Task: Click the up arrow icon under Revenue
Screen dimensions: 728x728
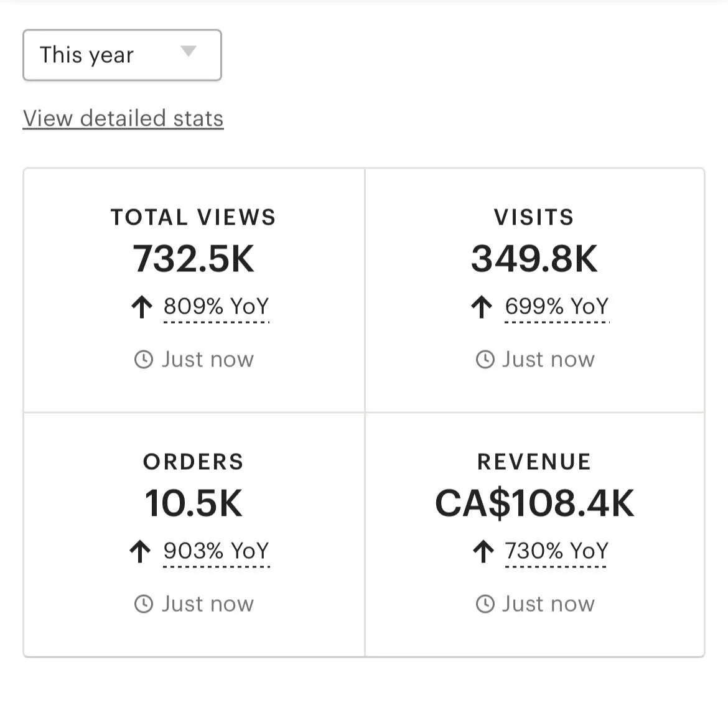Action: (483, 551)
